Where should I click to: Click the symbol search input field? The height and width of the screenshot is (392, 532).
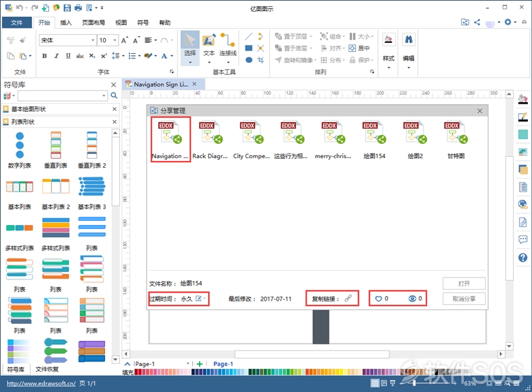pos(60,95)
